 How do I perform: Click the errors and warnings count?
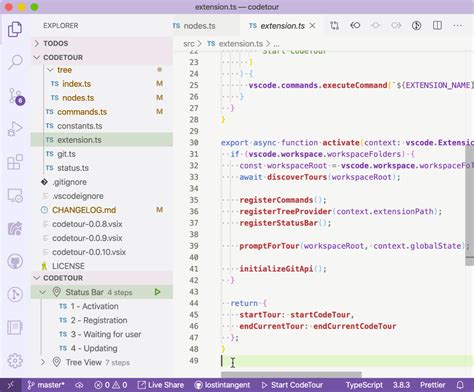coord(111,385)
